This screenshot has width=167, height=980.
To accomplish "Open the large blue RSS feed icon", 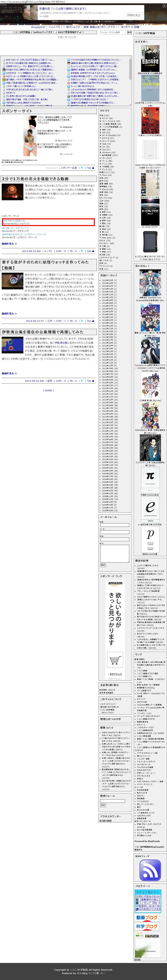I will click(150, 871).
